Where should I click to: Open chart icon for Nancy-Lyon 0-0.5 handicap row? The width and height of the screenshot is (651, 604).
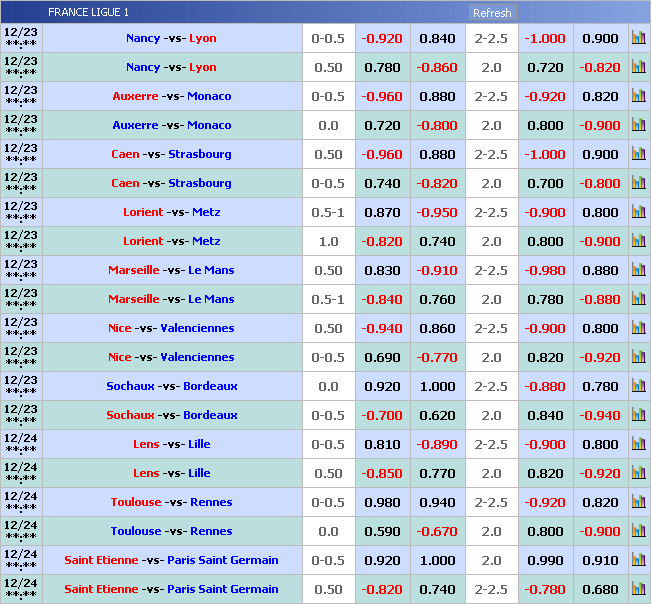[x=638, y=38]
